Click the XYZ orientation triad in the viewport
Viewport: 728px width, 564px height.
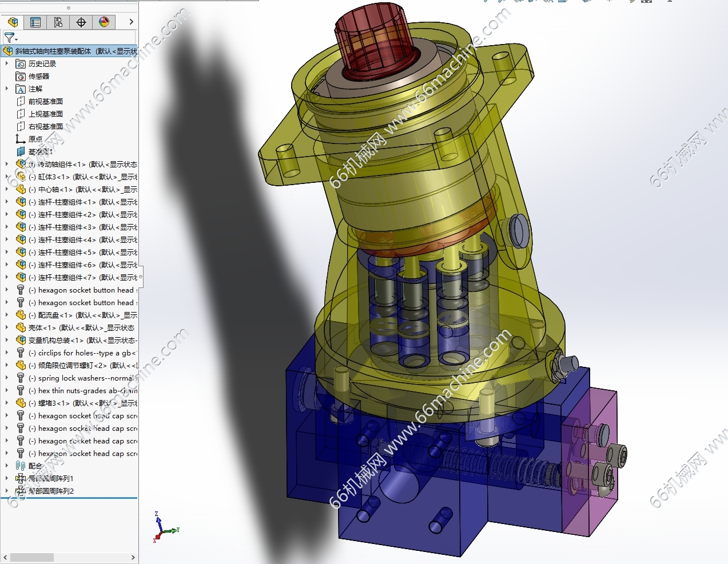pos(165,527)
